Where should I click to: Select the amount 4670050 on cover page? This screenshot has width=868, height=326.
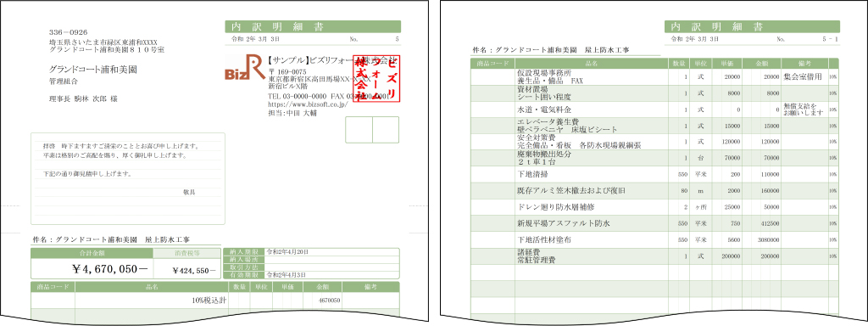(330, 300)
